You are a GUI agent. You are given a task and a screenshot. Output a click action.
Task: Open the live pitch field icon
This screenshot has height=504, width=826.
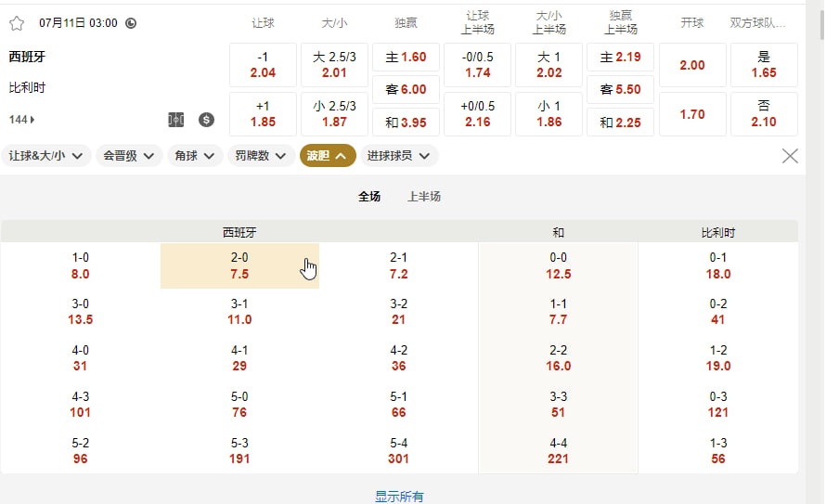[176, 120]
